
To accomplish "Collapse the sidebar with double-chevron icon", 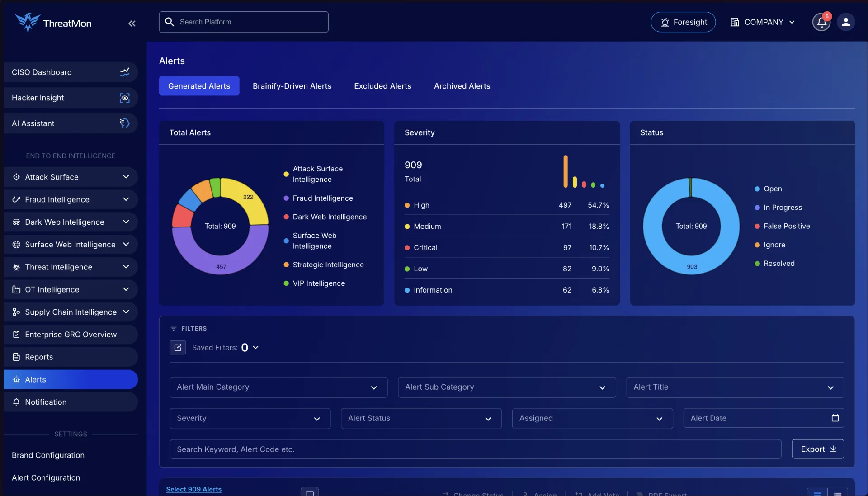I will (132, 24).
